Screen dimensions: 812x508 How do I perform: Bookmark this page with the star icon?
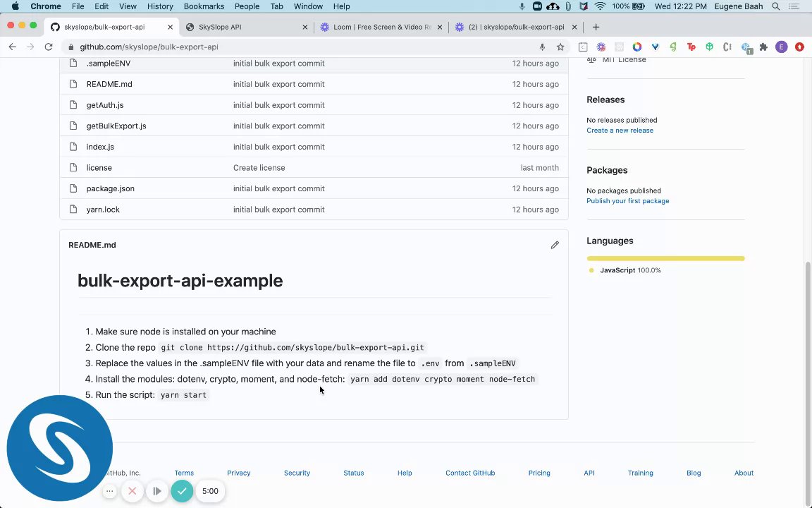(x=560, y=47)
